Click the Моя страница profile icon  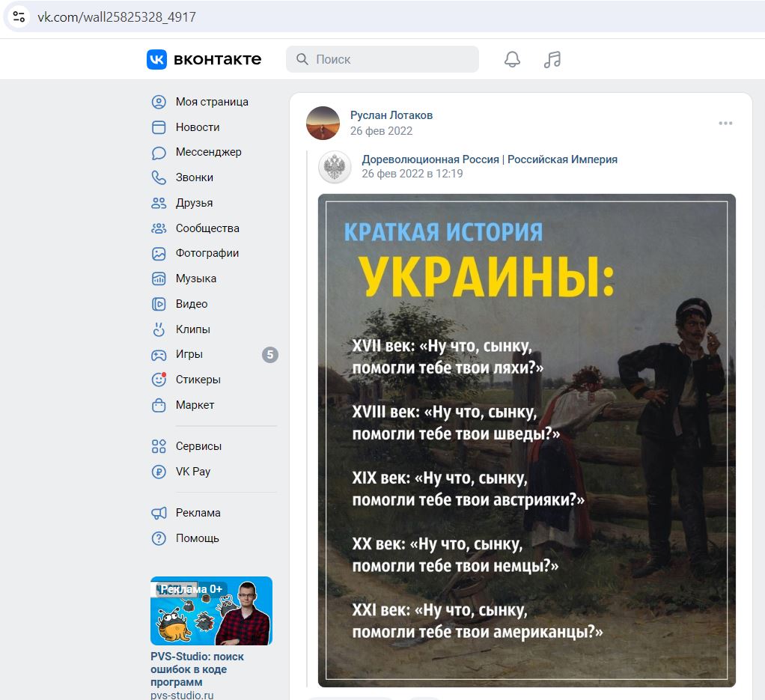pyautogui.click(x=159, y=102)
